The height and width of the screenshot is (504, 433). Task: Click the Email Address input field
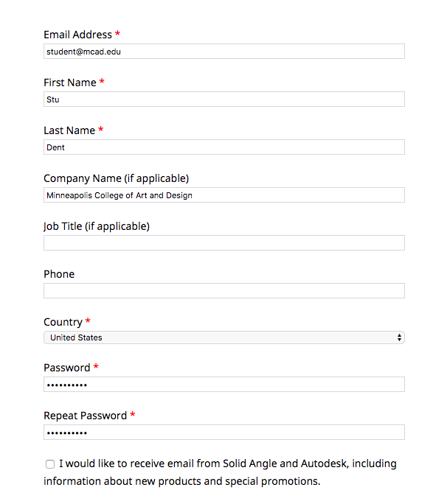click(x=224, y=52)
